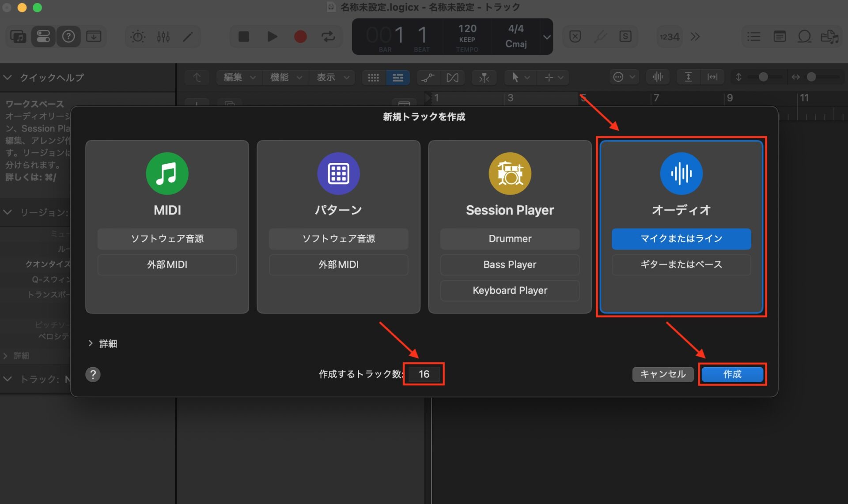
Task: Toggle the automation curve icon
Action: coord(428,77)
